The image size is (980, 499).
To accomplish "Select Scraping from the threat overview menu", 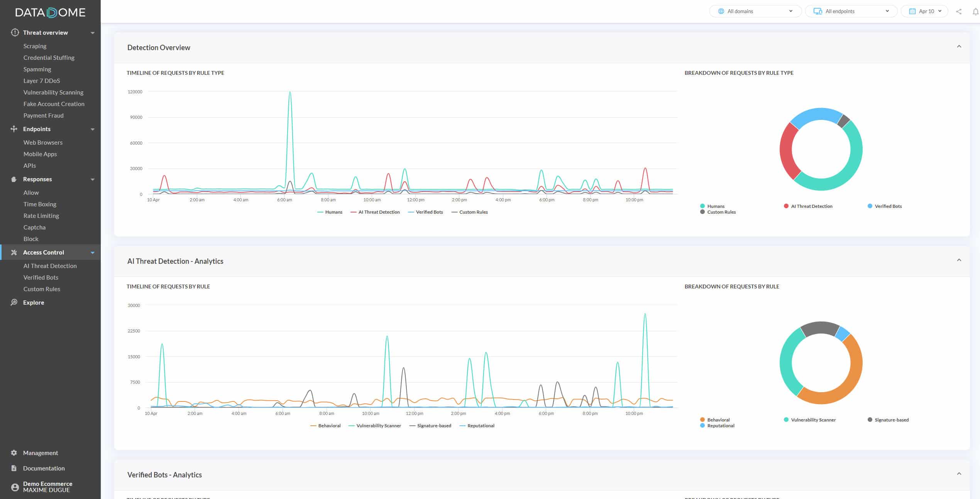I will 34,46.
